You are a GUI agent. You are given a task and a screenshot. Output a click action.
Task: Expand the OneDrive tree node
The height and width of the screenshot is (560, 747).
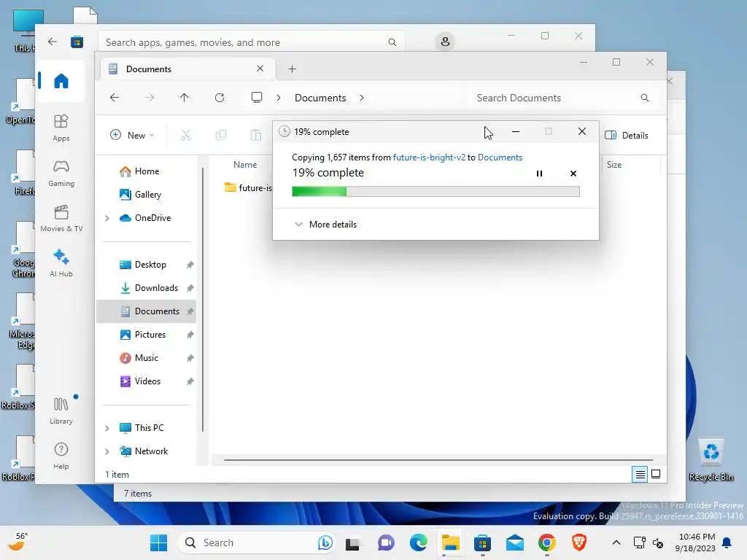pyautogui.click(x=107, y=218)
